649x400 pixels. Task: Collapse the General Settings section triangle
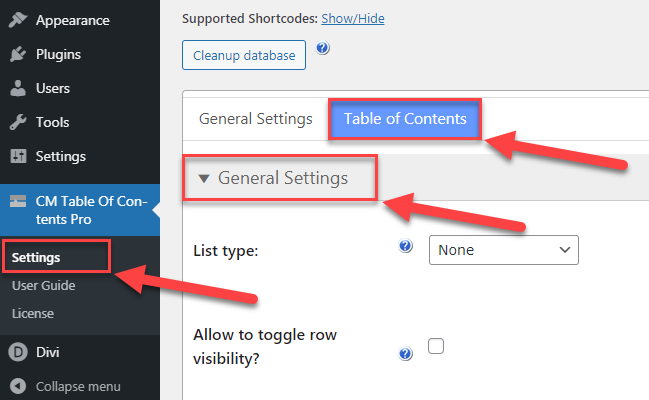point(203,178)
